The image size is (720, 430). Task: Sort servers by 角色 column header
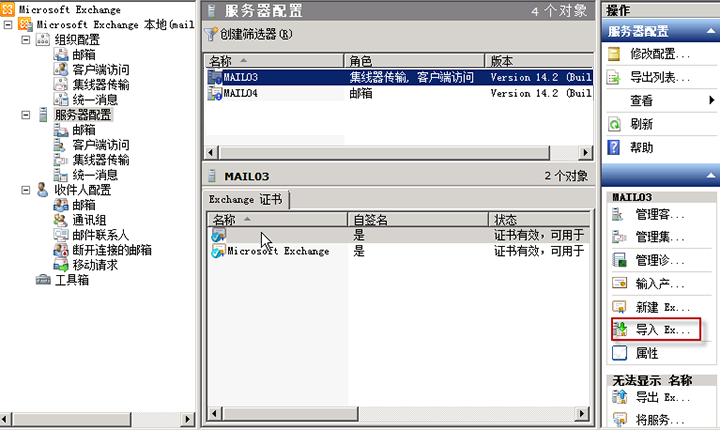pos(415,61)
